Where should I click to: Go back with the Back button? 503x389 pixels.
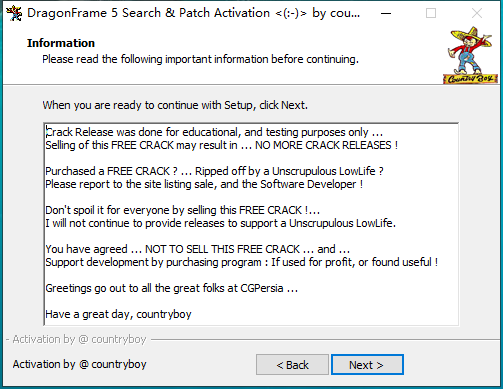[292, 365]
